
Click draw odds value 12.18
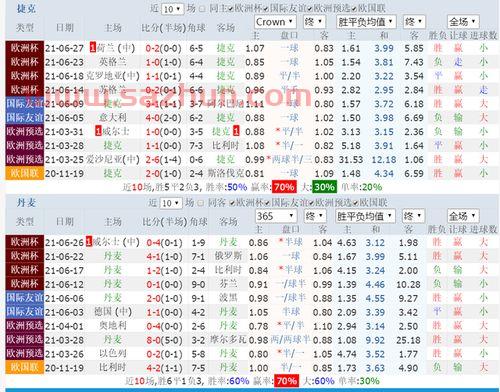pos(384,160)
